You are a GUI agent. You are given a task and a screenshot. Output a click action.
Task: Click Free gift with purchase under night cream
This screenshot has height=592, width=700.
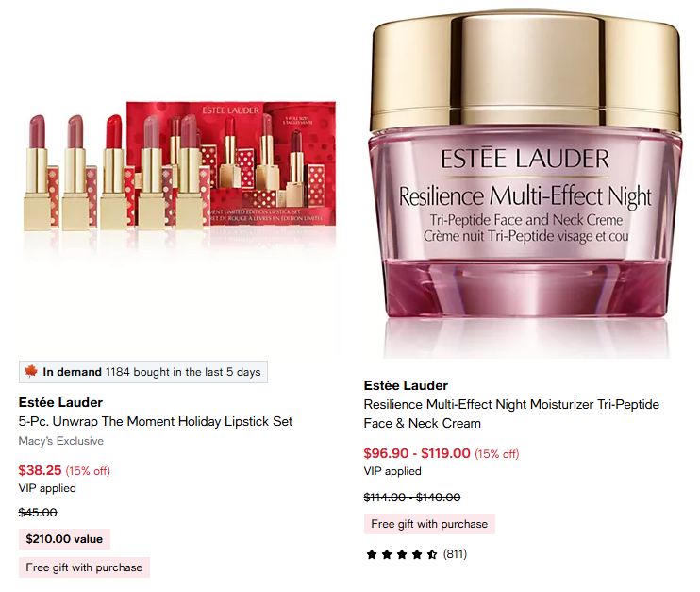[429, 524]
